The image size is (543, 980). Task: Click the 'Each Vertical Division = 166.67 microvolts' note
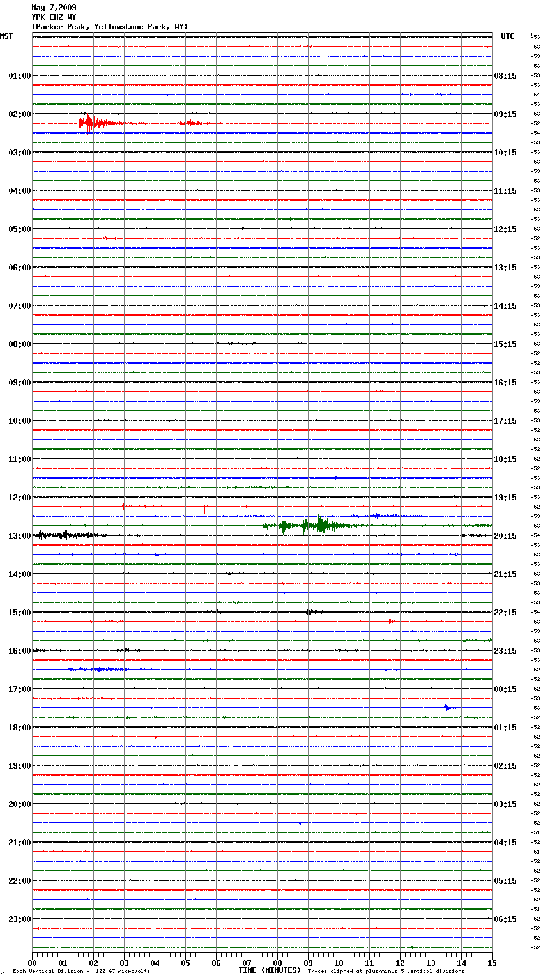(x=81, y=972)
